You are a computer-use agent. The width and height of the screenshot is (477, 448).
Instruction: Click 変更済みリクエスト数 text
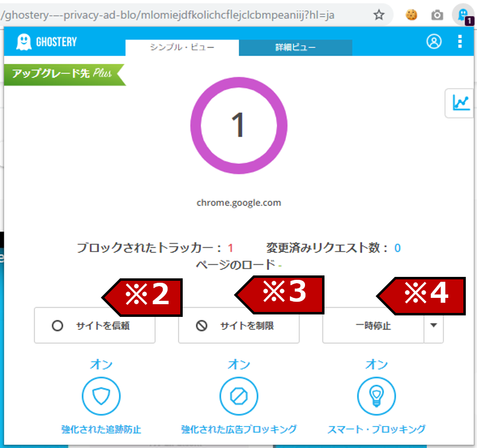click(333, 248)
